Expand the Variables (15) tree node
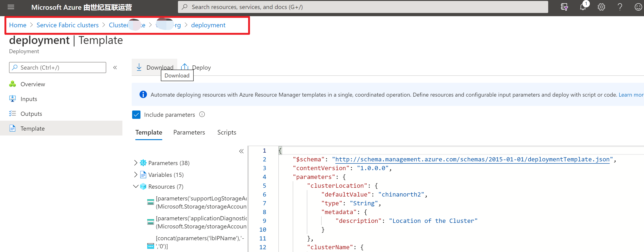The width and height of the screenshot is (644, 252). 136,175
